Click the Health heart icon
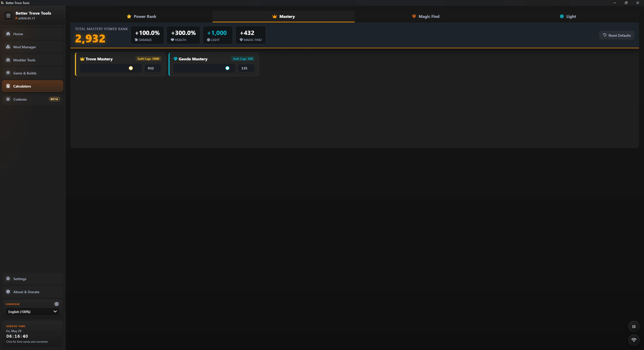 pyautogui.click(x=172, y=40)
